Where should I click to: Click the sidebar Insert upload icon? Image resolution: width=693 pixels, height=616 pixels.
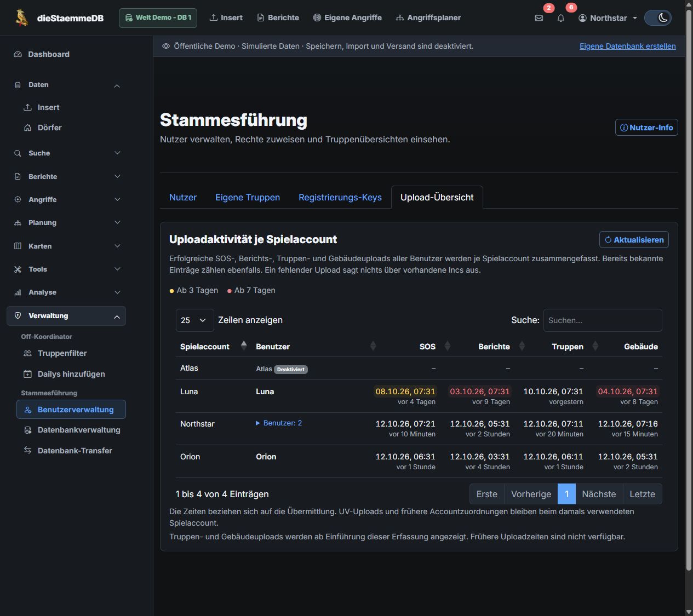pos(27,107)
